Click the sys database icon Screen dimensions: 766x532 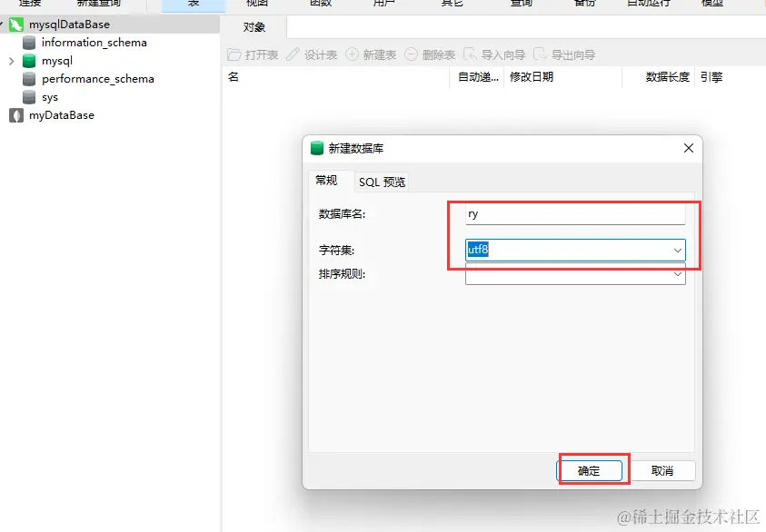(29, 97)
